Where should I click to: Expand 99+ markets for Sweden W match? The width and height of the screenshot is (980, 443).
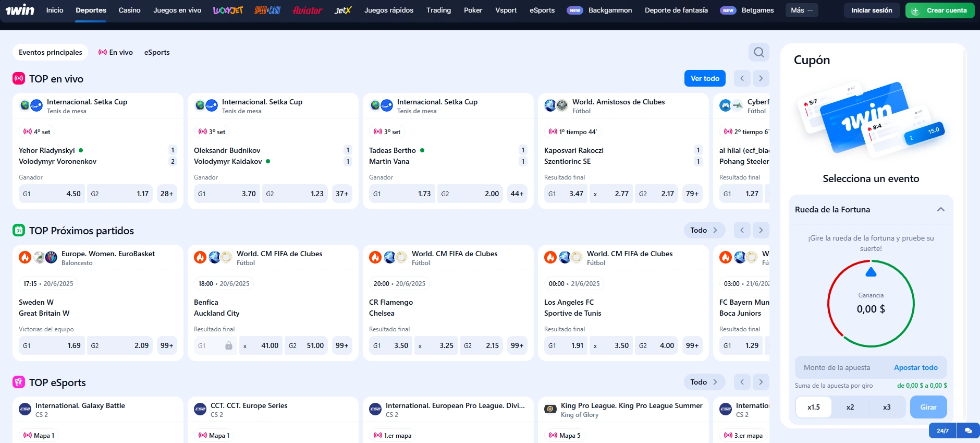tap(167, 345)
